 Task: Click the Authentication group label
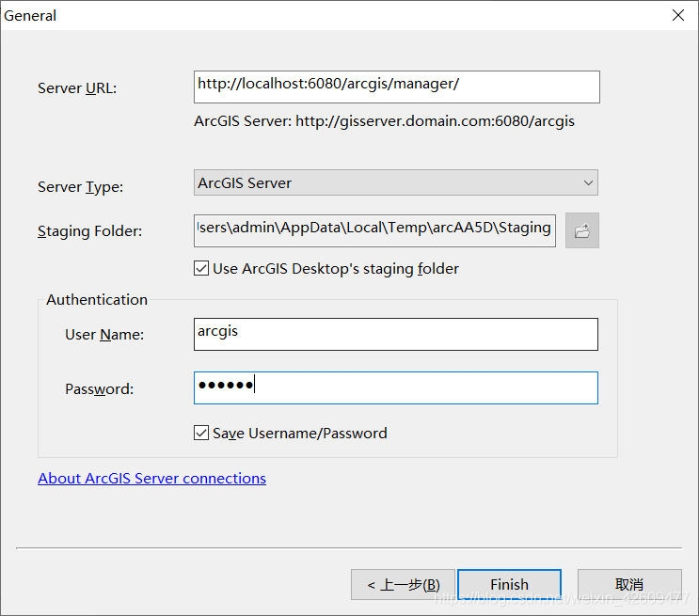click(97, 299)
